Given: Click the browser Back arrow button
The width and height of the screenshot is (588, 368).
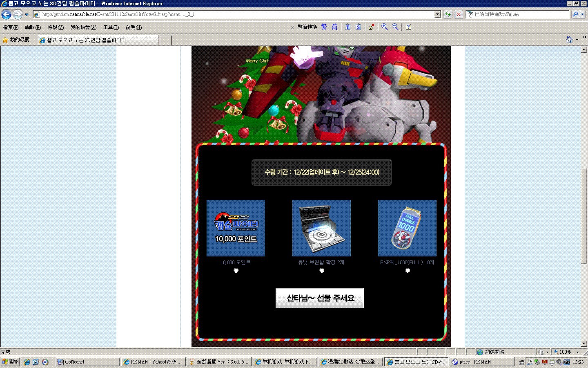Looking at the screenshot, I should tap(6, 15).
